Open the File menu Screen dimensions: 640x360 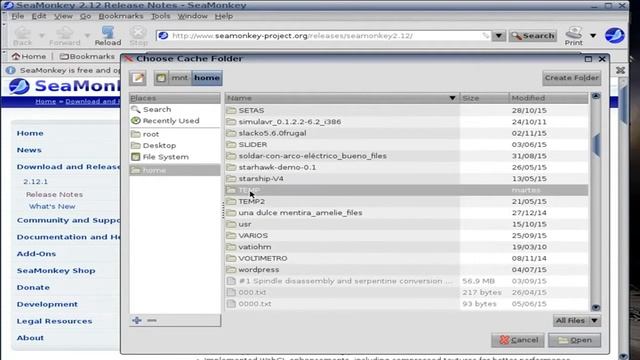(x=18, y=16)
